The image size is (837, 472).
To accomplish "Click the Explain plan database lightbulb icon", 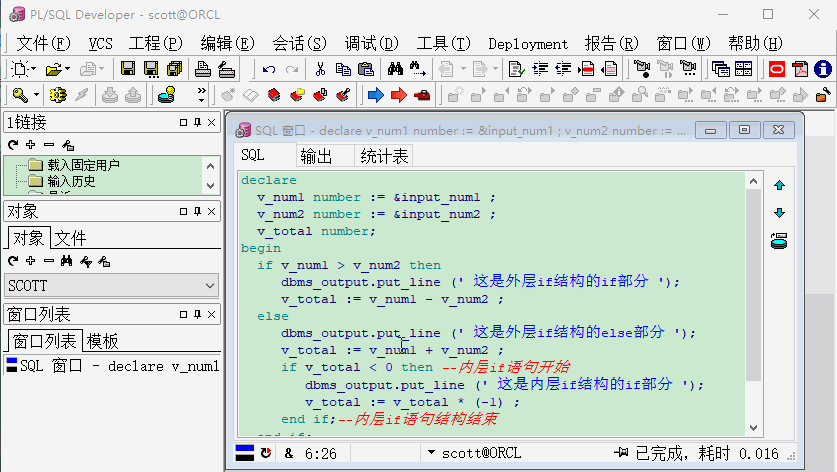I will 167,95.
